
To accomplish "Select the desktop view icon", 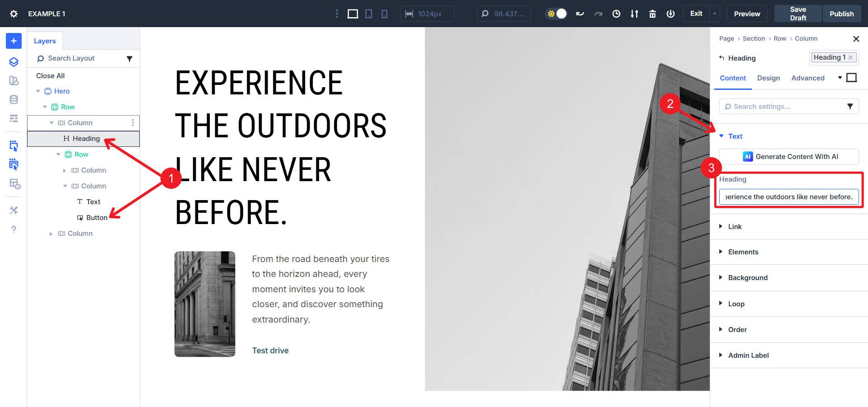I will [x=353, y=14].
